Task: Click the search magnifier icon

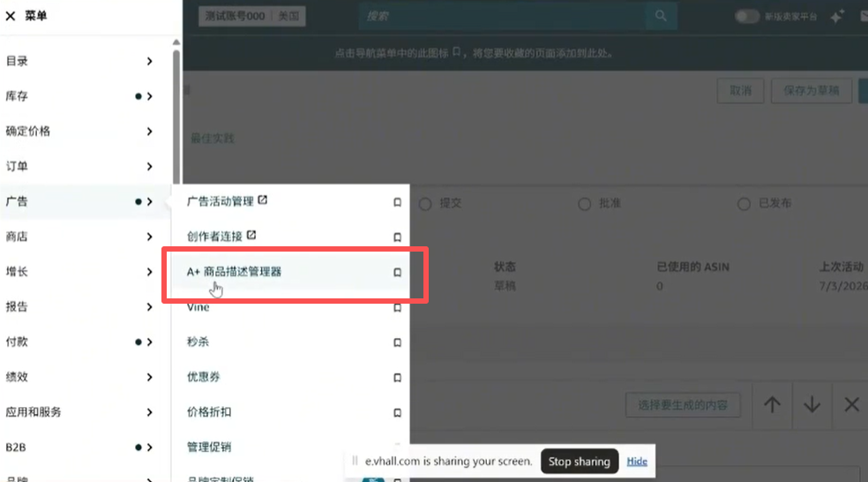Action: pyautogui.click(x=661, y=16)
